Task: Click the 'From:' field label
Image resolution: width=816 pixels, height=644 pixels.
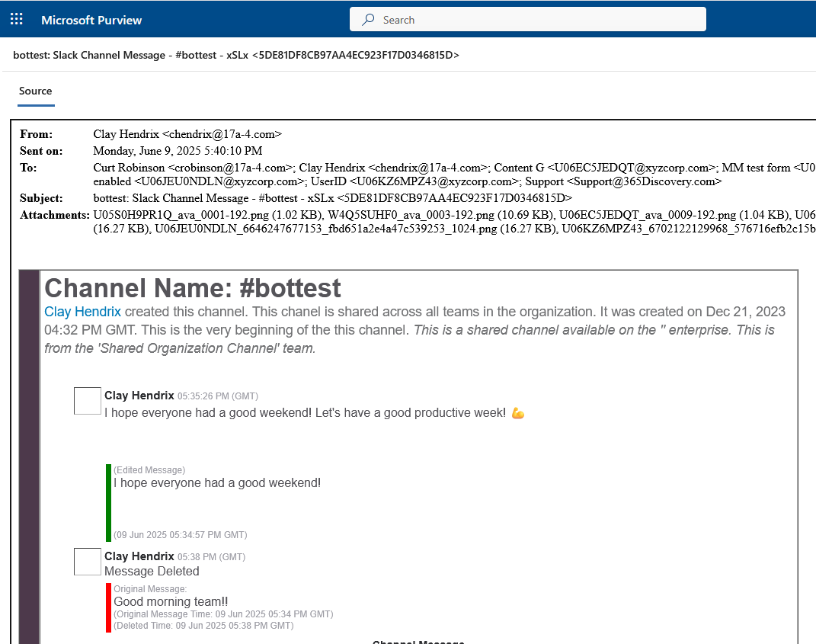Action: coord(37,134)
